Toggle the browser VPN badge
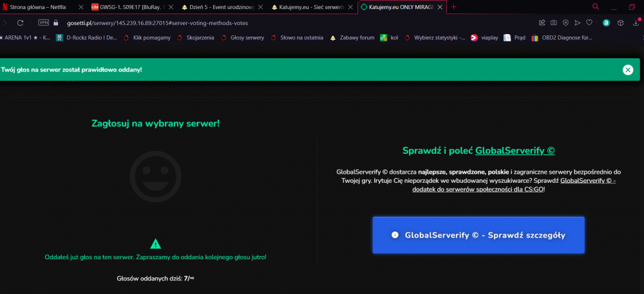This screenshot has height=294, width=644. [x=44, y=23]
